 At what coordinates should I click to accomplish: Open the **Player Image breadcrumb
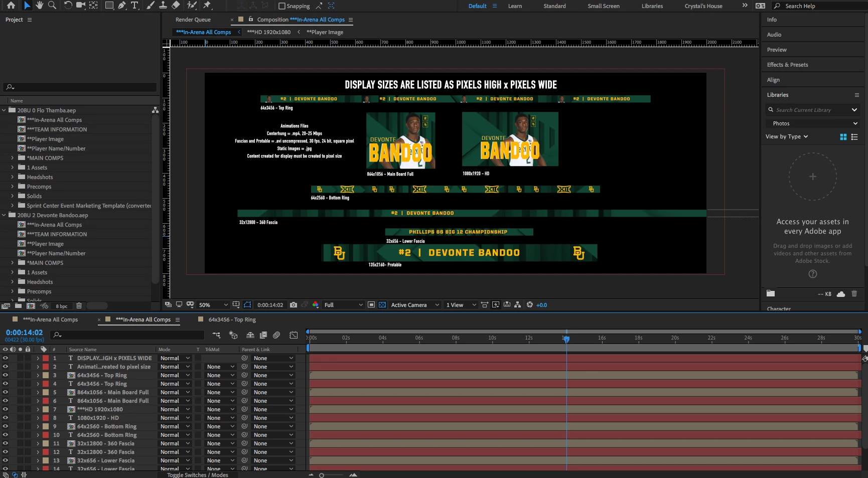click(x=325, y=32)
